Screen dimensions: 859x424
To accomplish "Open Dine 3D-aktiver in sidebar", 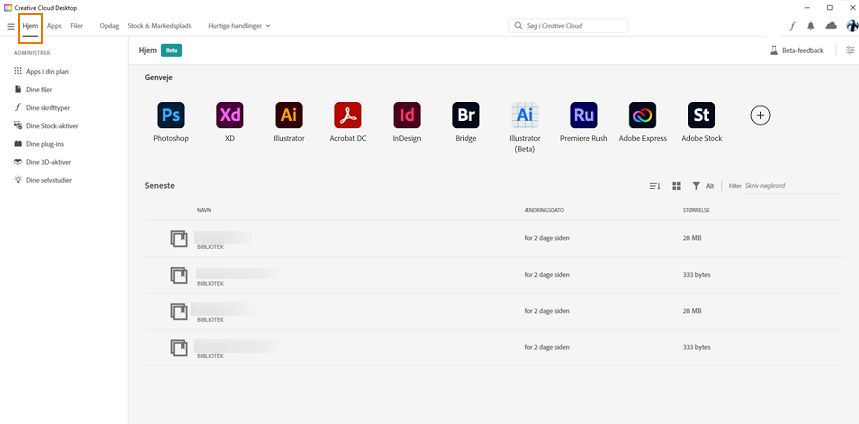I will (42, 162).
